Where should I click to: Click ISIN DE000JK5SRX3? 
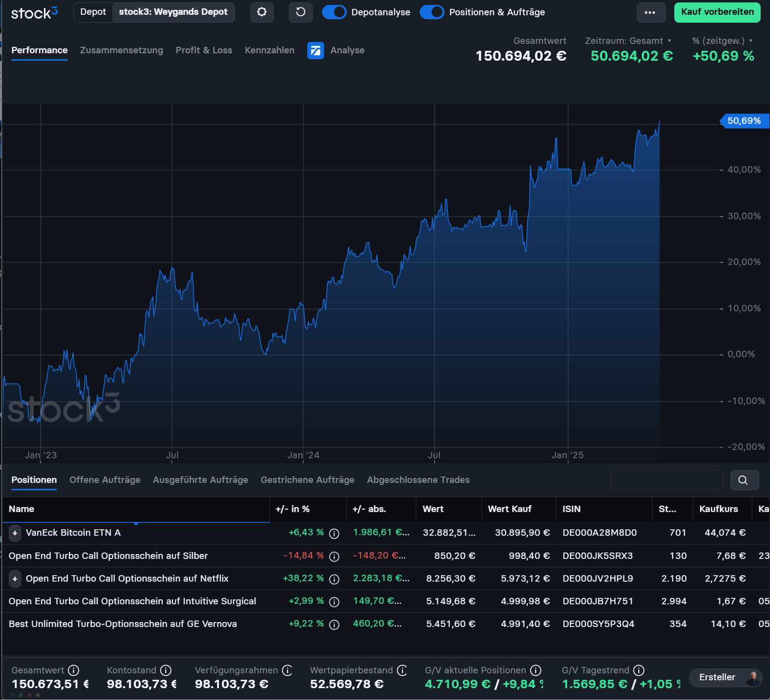pos(598,556)
